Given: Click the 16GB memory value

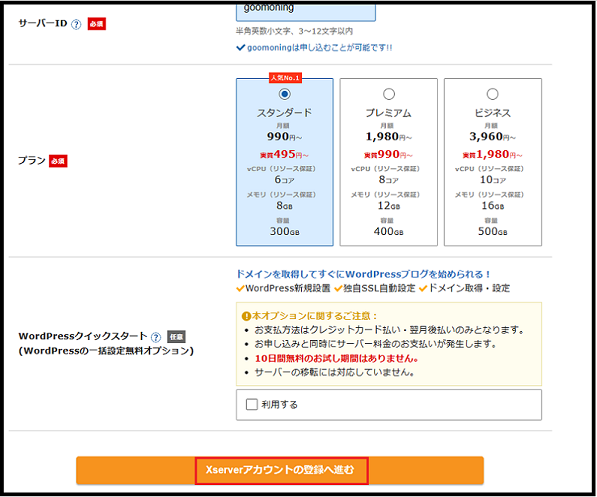Looking at the screenshot, I should pyautogui.click(x=492, y=206).
